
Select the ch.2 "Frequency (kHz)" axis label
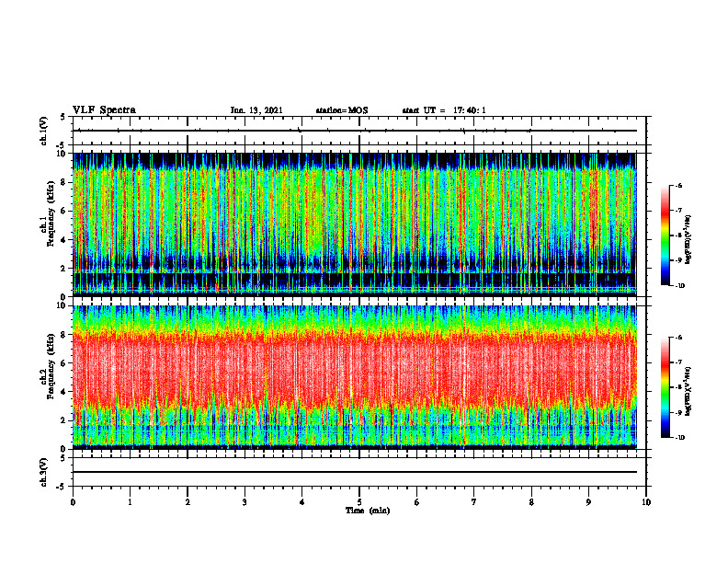coord(51,366)
